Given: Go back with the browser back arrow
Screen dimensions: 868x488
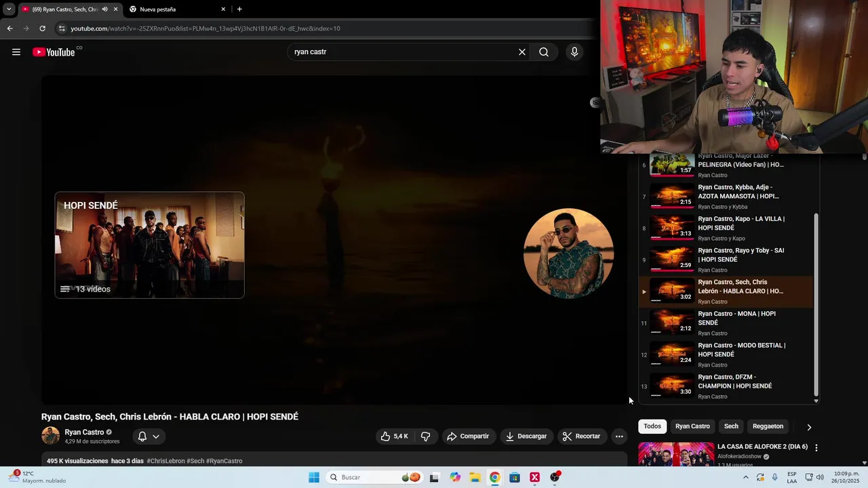Looking at the screenshot, I should coord(9,28).
